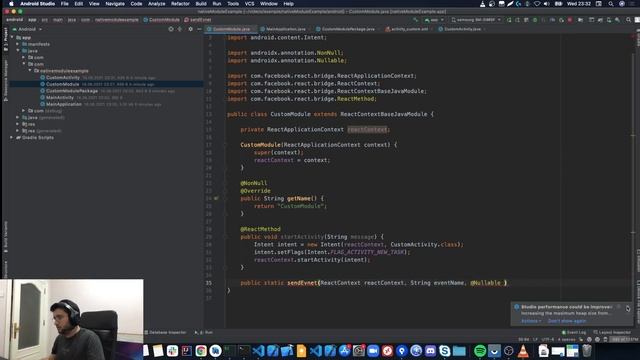Collapse the nativemoduleexample package
This screenshot has height=360, width=640.
coord(30,71)
